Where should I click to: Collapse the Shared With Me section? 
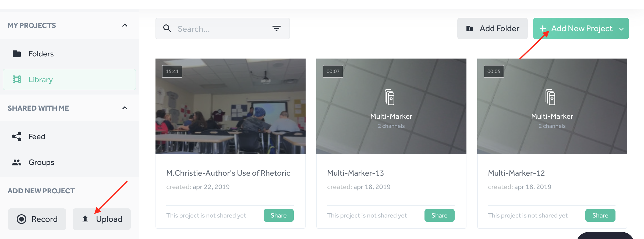(x=125, y=108)
